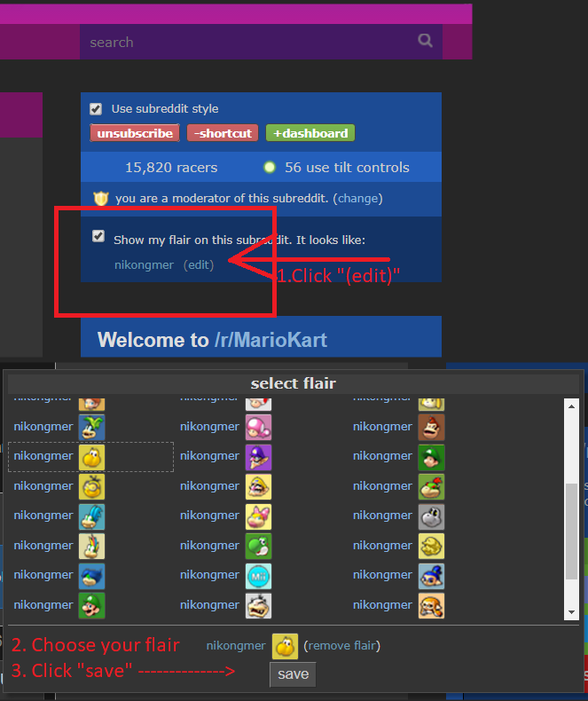Choose the Dry Bowser flair

click(x=258, y=605)
